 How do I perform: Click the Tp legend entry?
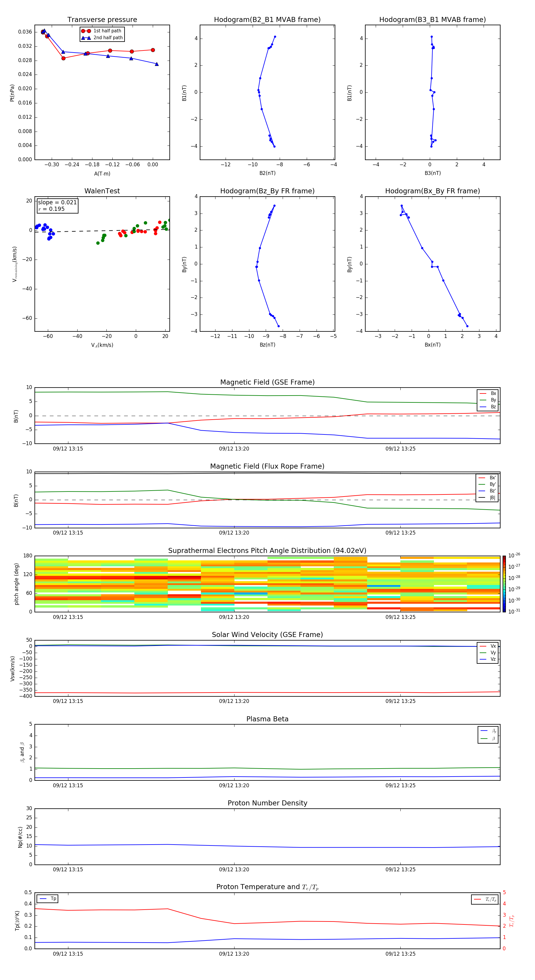click(x=47, y=899)
